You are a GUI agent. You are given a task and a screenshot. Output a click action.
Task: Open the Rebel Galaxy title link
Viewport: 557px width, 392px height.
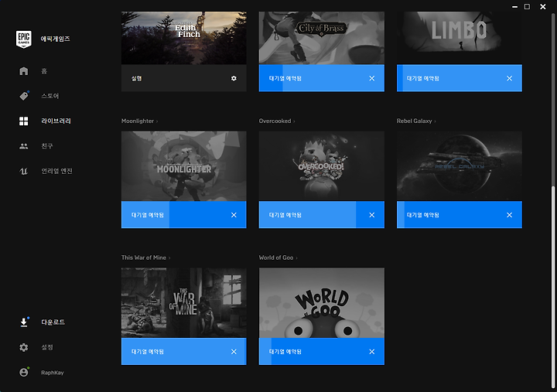tap(414, 121)
